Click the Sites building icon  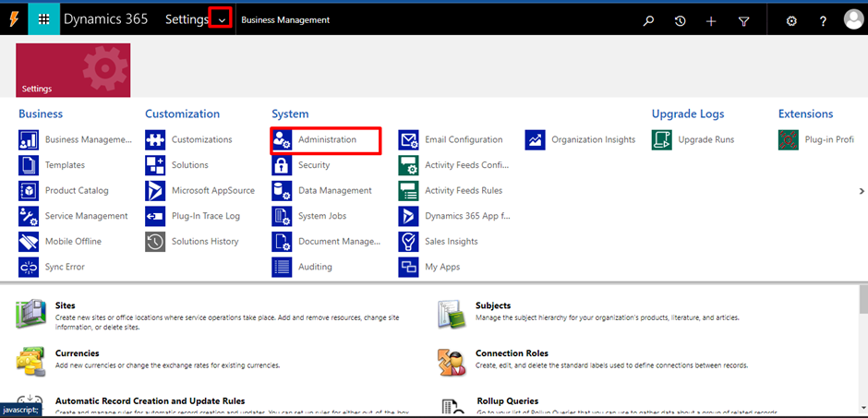[31, 315]
